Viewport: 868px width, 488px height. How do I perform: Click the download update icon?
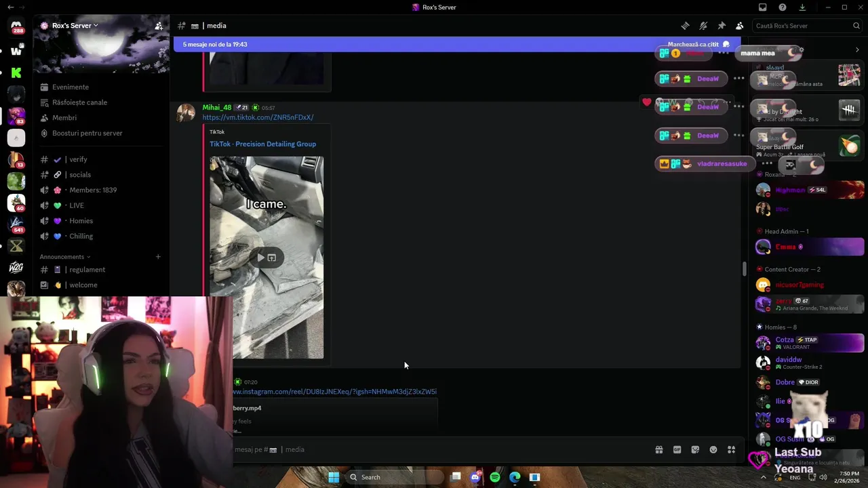pos(803,7)
